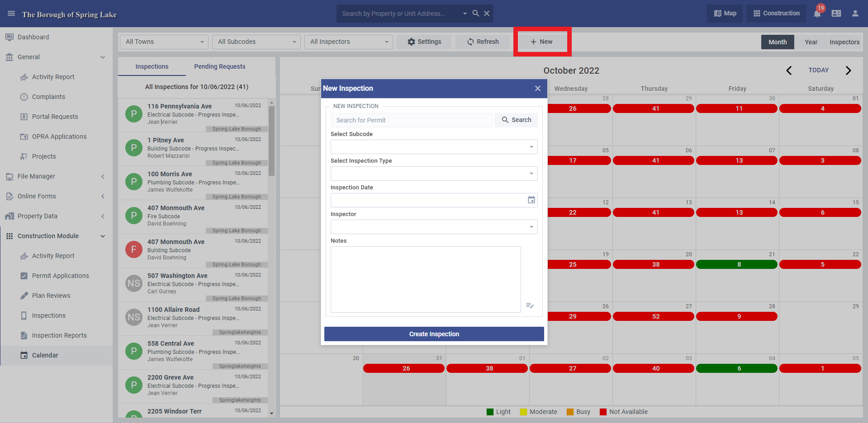
Task: Click the yellow Moderate legend swatch
Action: pyautogui.click(x=523, y=412)
